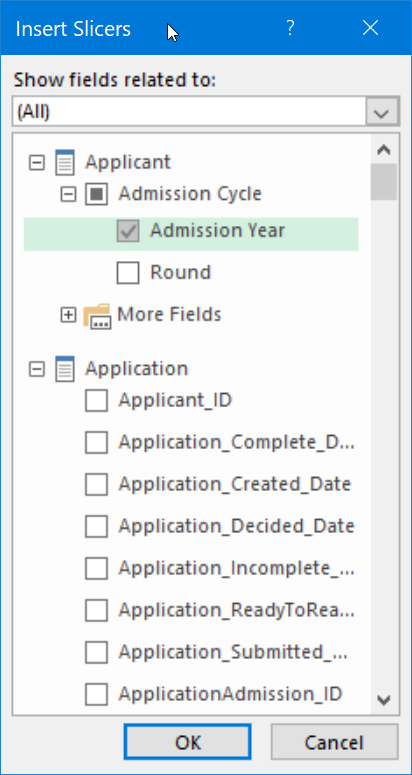Click the scrollbar up arrow
Screen dimensions: 412x775
(384, 149)
